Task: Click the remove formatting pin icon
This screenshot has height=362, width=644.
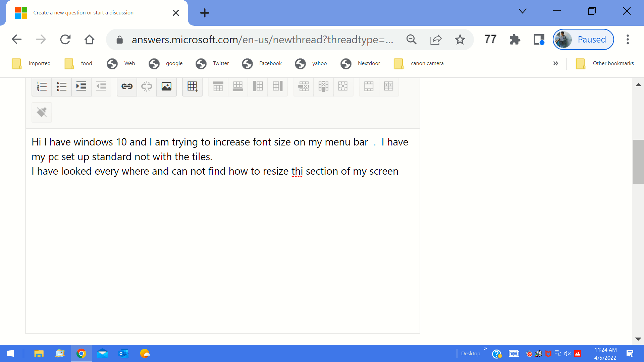Action: [42, 112]
